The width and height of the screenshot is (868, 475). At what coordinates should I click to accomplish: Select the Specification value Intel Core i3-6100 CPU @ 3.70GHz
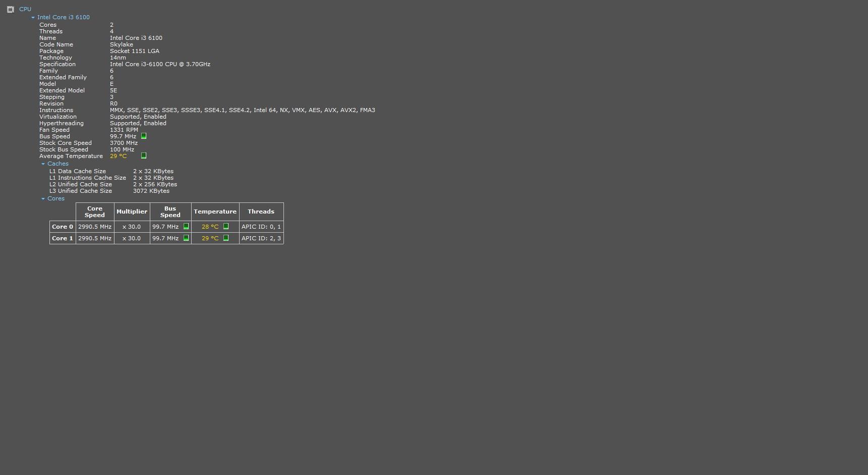160,64
